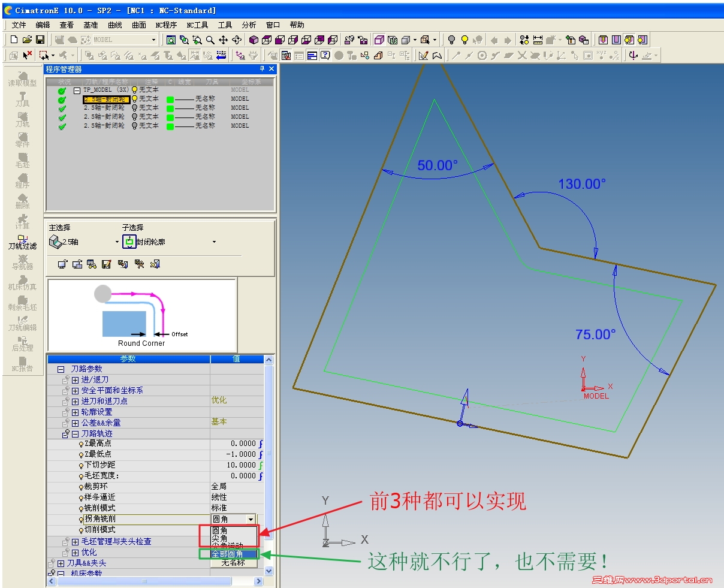Toggle lightbulb on highlighted 2.5轴-封闭轮 row
This screenshot has height=588, width=724.
[134, 99]
